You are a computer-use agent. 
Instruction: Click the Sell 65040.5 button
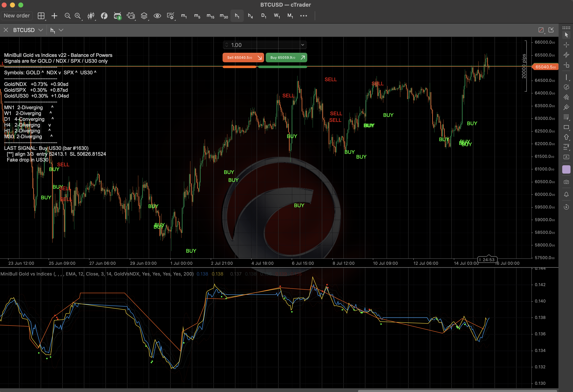243,58
